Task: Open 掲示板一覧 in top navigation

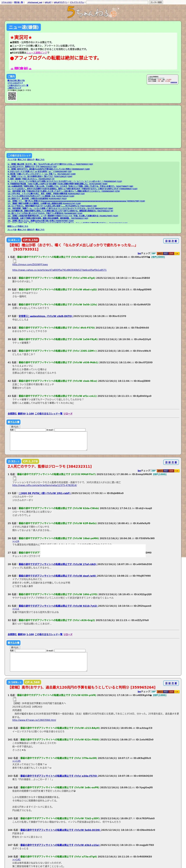Action: pyautogui.click(x=19, y=2)
